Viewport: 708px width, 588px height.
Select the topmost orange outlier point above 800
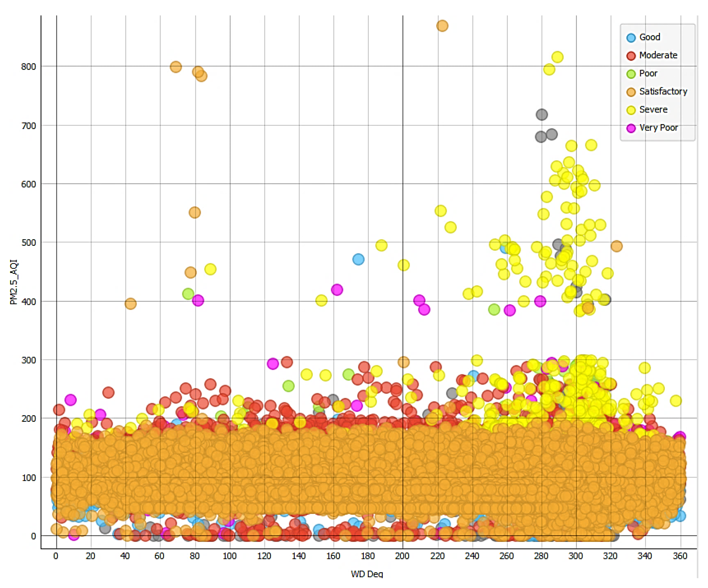(442, 26)
